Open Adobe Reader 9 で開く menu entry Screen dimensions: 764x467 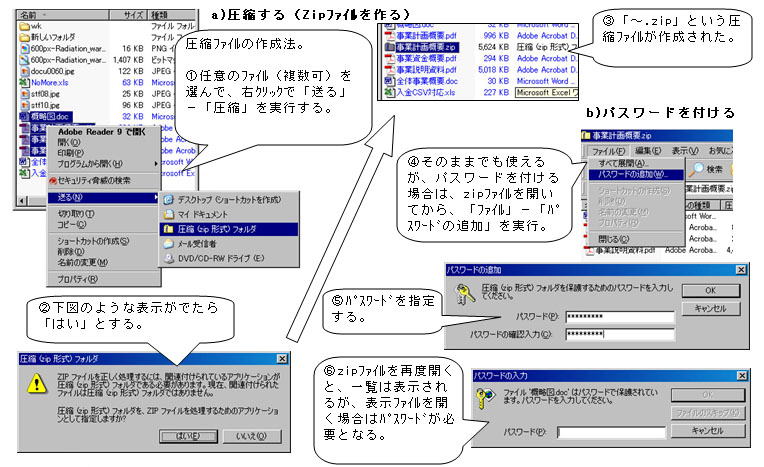click(x=101, y=132)
